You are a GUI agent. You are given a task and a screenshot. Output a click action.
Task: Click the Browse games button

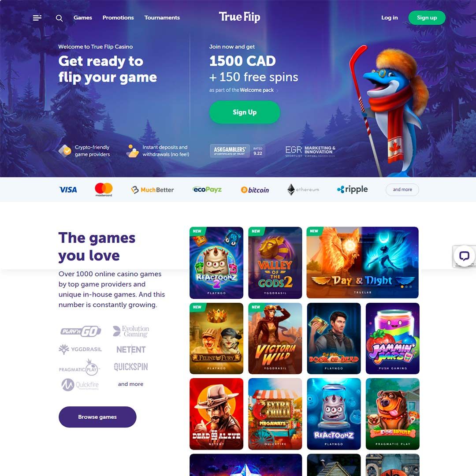(97, 417)
